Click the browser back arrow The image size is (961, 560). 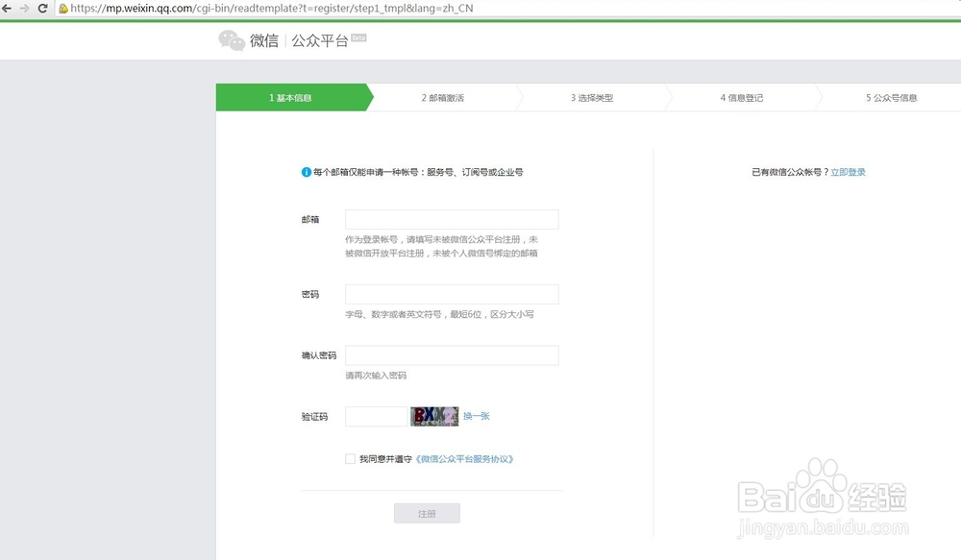coord(7,8)
